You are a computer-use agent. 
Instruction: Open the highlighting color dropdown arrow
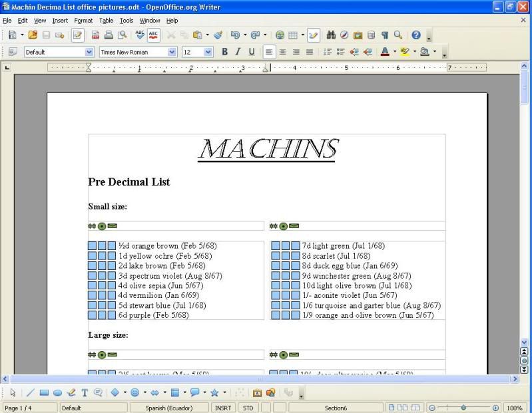[415, 51]
